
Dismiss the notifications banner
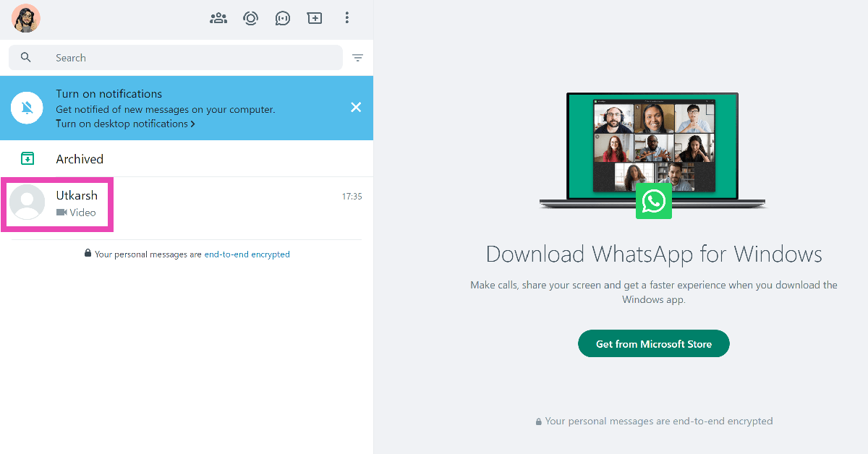(356, 108)
